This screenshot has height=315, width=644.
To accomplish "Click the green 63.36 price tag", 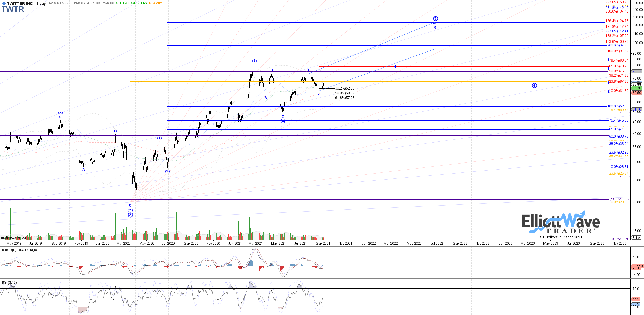I will [x=637, y=88].
